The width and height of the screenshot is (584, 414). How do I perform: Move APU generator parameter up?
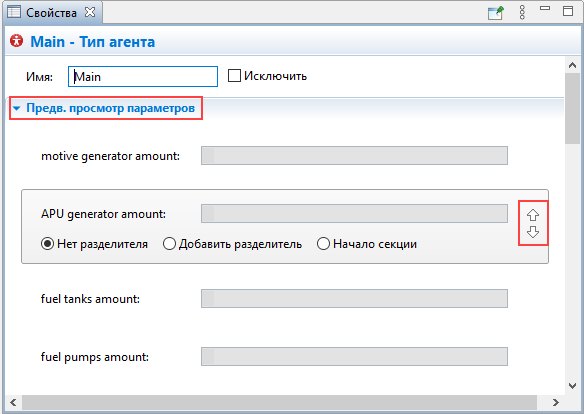pyautogui.click(x=533, y=215)
